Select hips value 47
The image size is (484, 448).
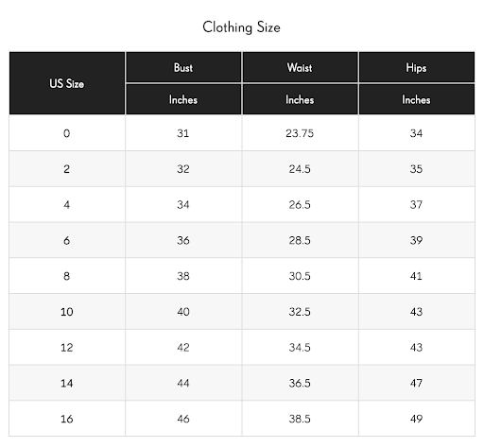point(416,383)
